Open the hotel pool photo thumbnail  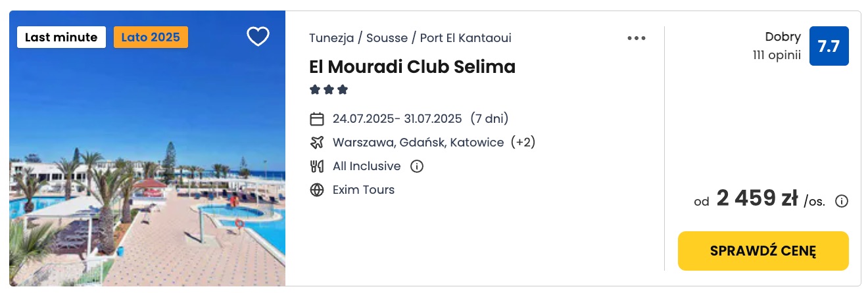pyautogui.click(x=147, y=148)
